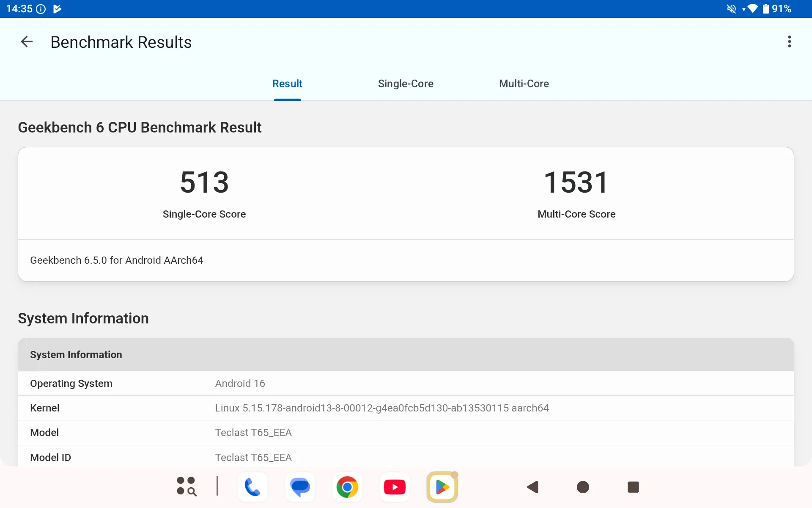Tap the back arrow icon

[27, 42]
